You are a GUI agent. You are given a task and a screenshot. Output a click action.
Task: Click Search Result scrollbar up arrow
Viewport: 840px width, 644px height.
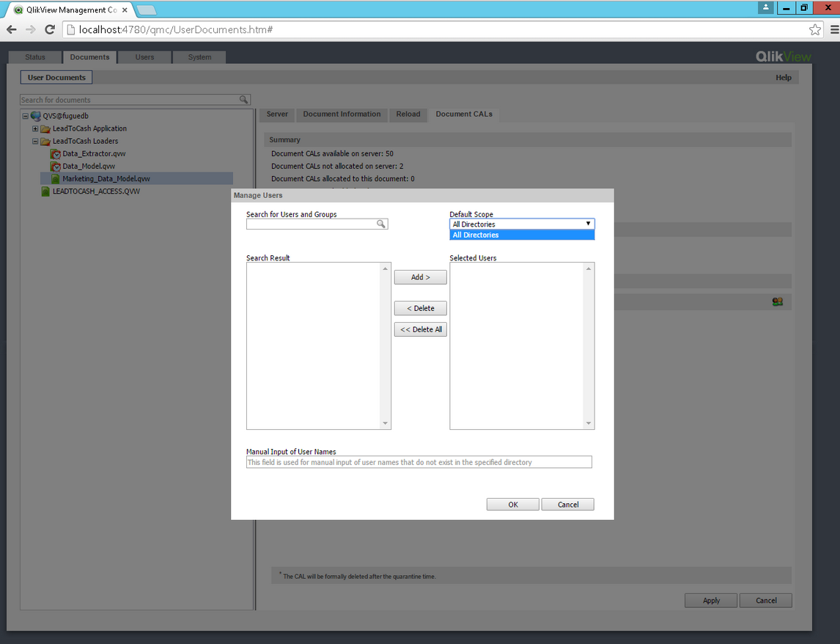point(385,268)
